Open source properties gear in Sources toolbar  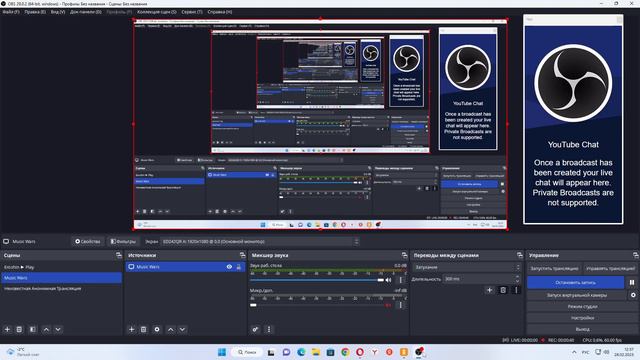point(157,329)
